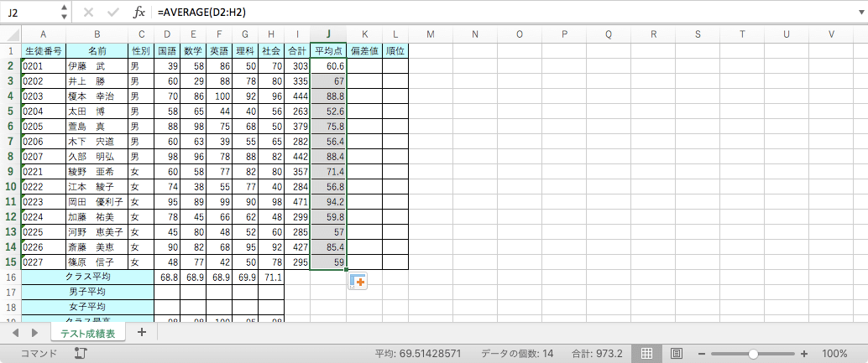868x363 pixels.
Task: Click the 生徒番号 header cell
Action: 43,51
